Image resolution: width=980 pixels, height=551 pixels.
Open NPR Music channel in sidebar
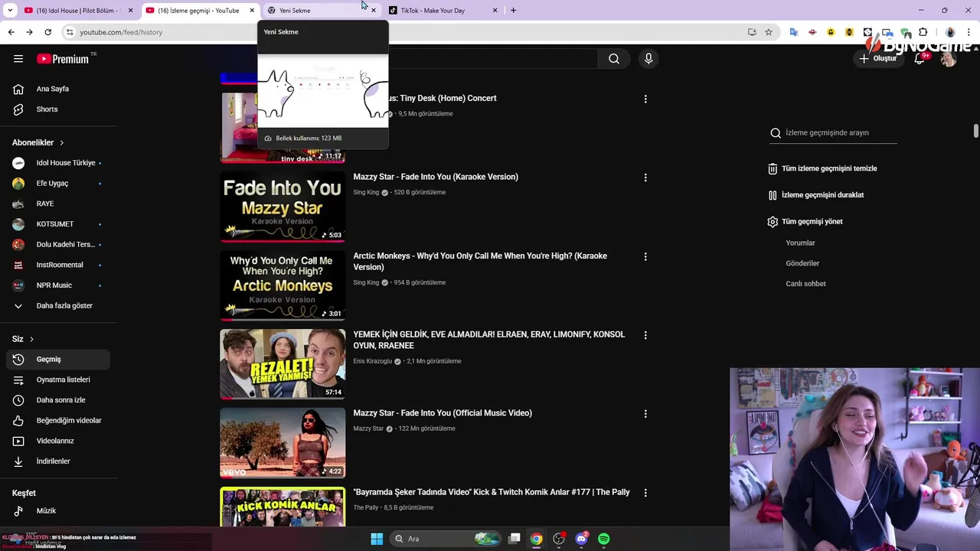click(58, 285)
